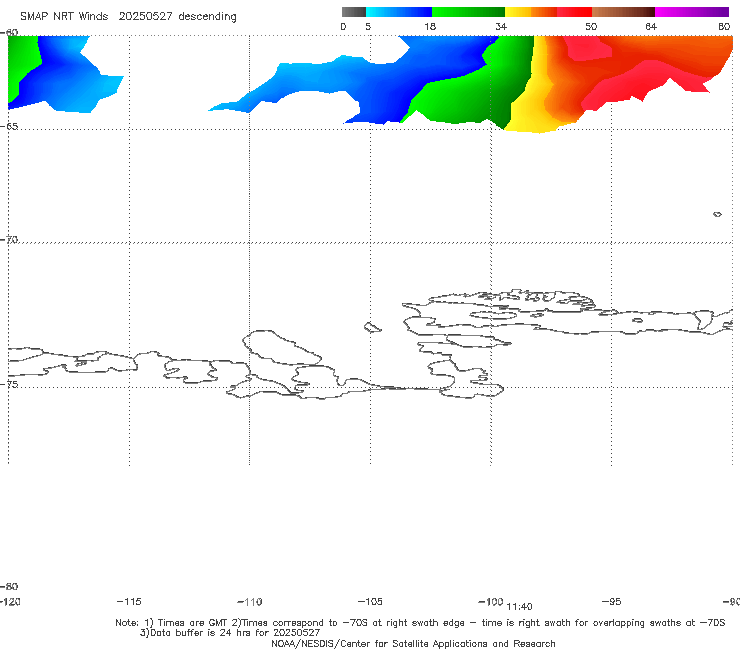This screenshot has height=650, width=740.
Task: Click the color bar label '50'
Action: [591, 26]
